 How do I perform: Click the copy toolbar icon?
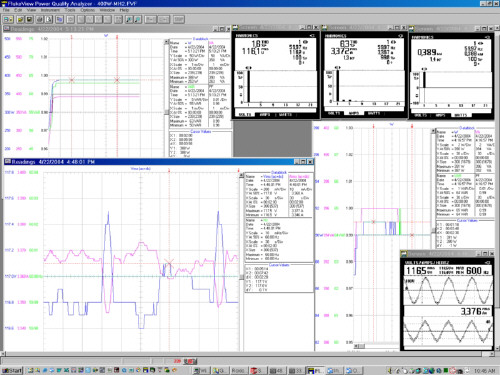pos(59,20)
